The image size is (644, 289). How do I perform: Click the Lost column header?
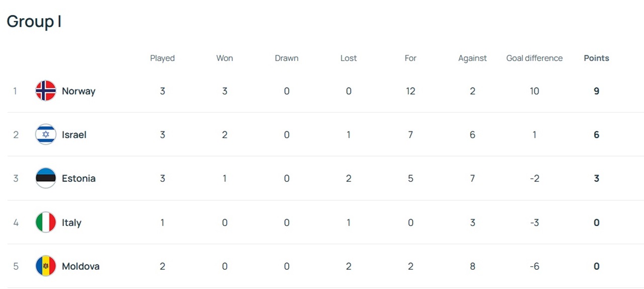(x=349, y=58)
